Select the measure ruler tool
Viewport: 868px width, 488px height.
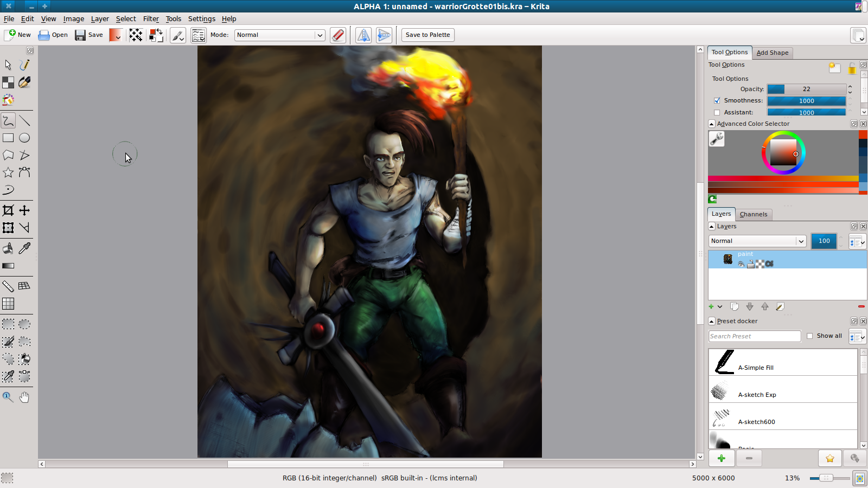pos(8,286)
